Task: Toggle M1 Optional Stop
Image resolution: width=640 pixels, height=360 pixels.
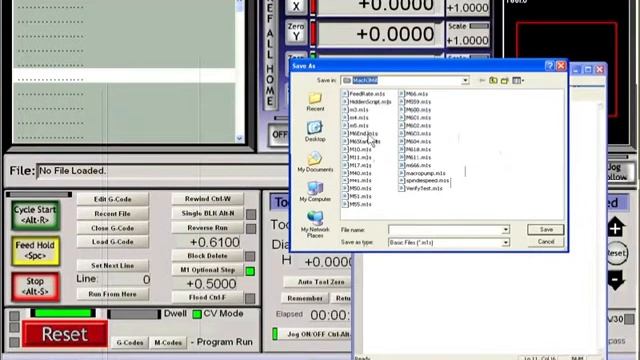Action: coord(207,270)
